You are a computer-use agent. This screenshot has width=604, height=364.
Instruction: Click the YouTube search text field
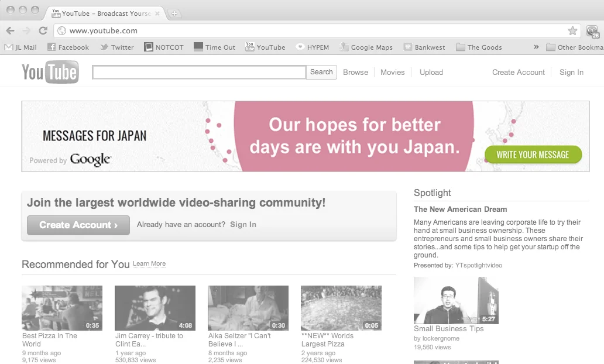point(199,72)
